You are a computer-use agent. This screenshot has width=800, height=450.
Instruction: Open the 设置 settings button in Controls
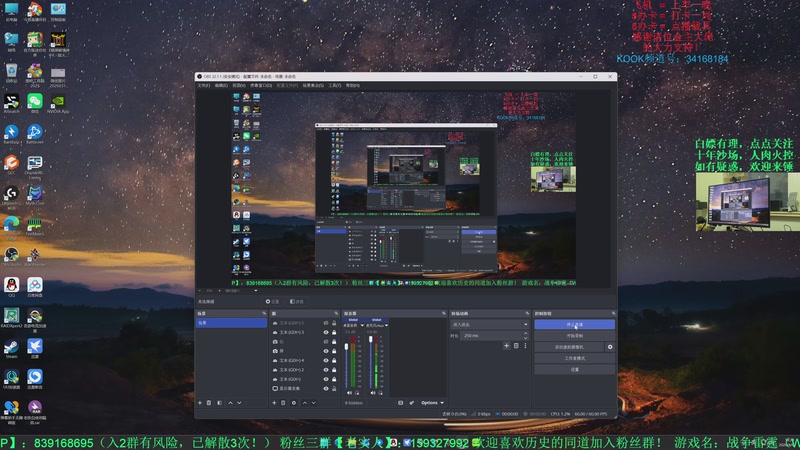574,369
